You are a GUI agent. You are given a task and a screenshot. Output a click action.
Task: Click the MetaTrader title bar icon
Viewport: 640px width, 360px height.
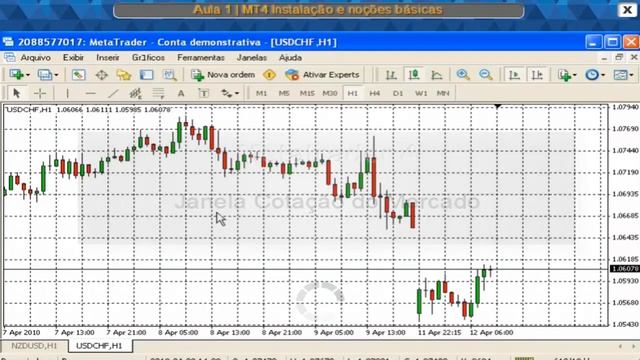pyautogui.click(x=8, y=42)
